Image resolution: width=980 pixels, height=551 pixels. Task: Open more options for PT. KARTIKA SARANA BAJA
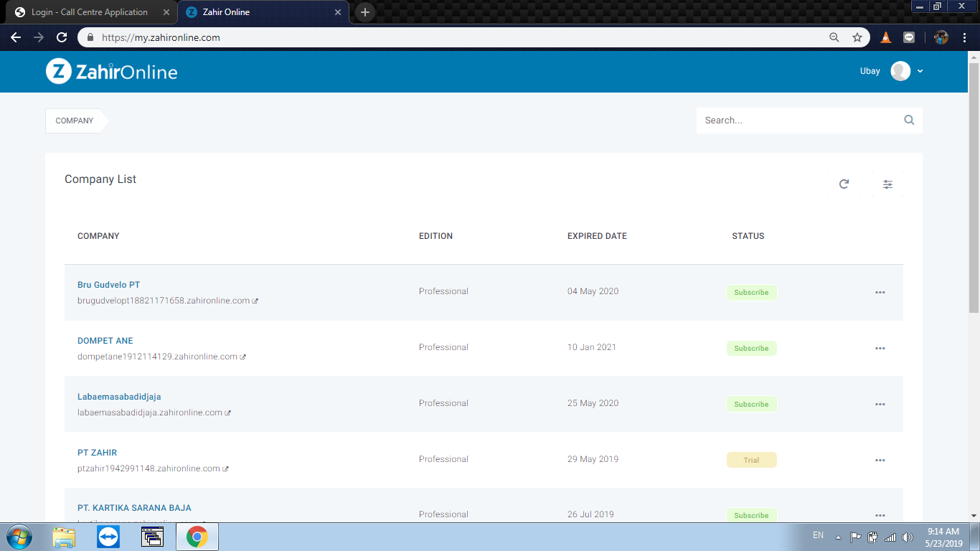(880, 515)
